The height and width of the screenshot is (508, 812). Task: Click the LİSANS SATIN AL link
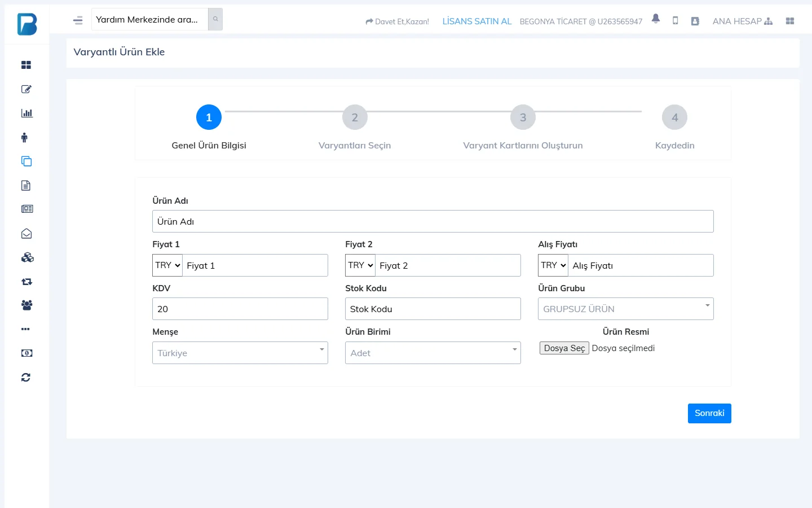[477, 21]
